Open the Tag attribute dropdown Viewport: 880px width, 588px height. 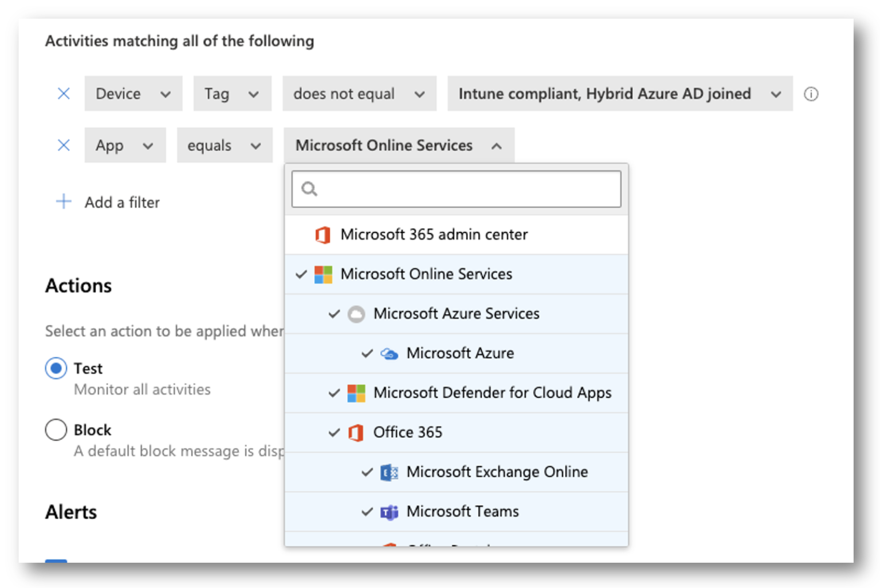(x=232, y=93)
